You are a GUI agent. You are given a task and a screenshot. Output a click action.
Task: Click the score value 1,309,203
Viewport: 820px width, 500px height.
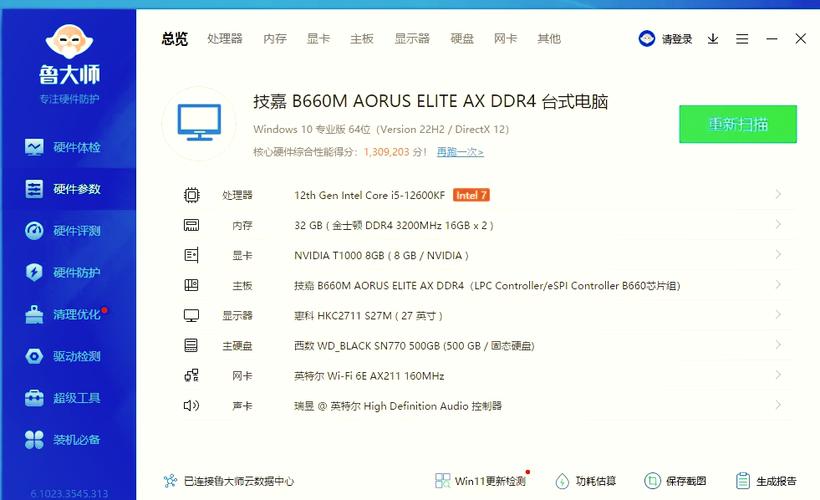[386, 152]
